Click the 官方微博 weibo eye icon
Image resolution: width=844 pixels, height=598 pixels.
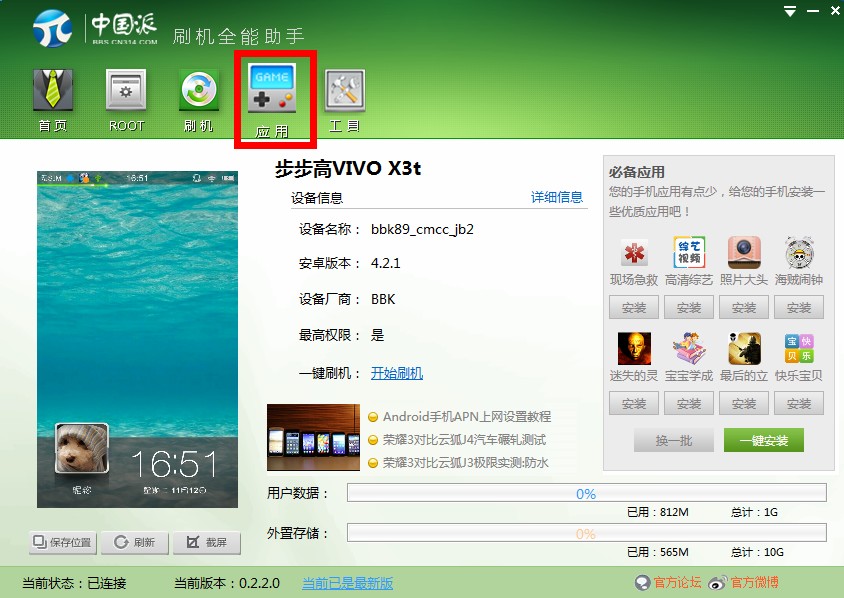pos(718,582)
